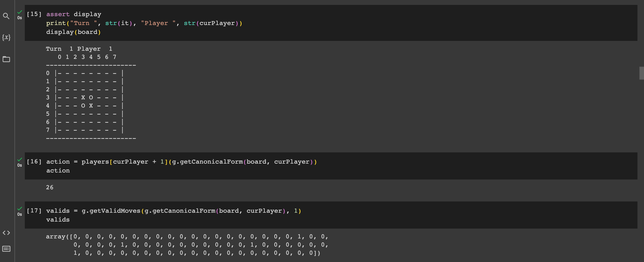
Task: Click board row 5 in output
Action: click(85, 114)
